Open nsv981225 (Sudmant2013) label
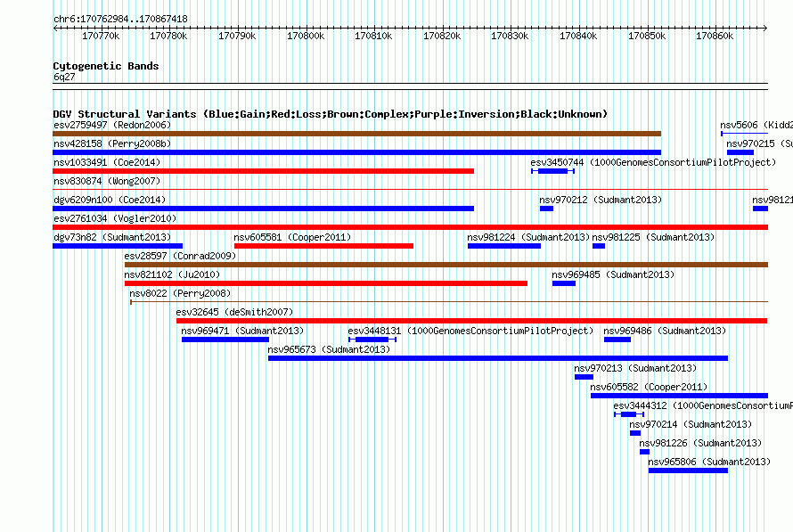This screenshot has width=793, height=532. (x=653, y=237)
